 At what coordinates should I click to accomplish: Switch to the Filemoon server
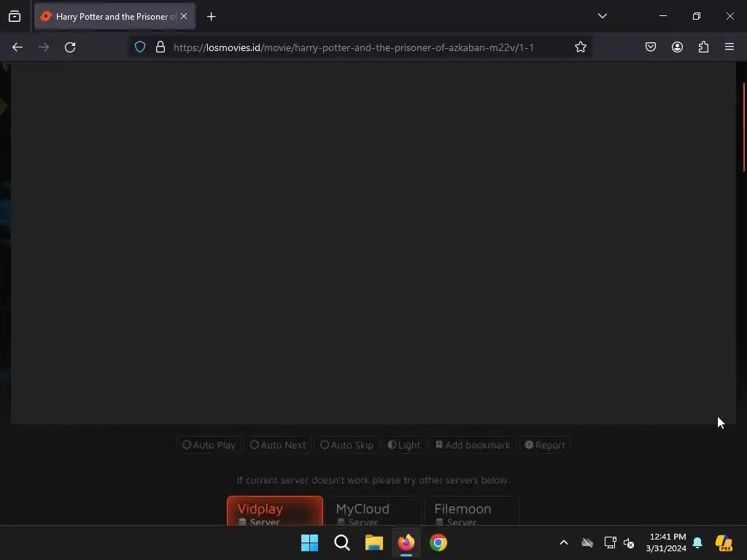472,511
